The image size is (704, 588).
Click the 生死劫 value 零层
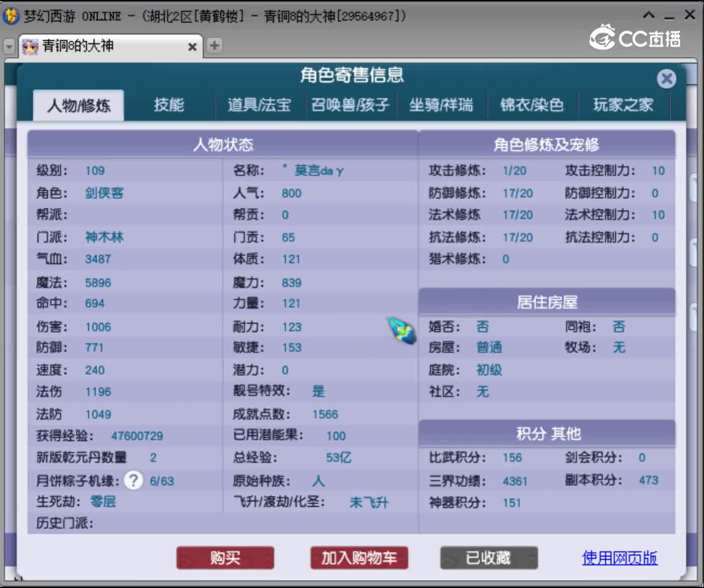click(x=103, y=501)
